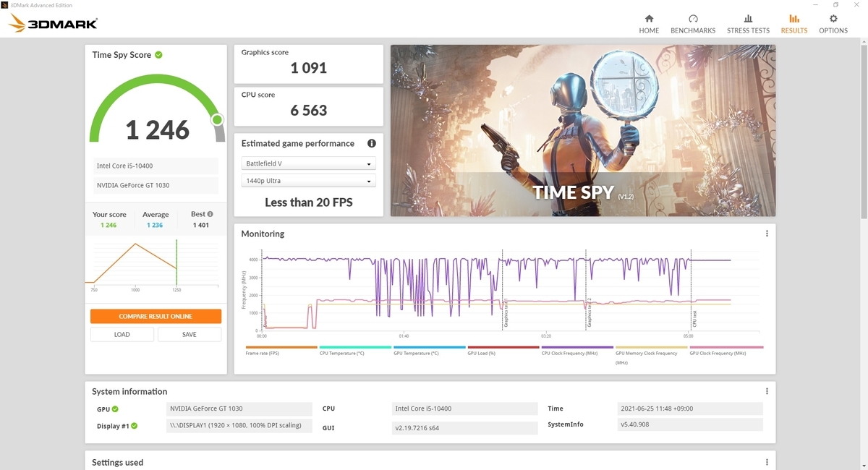The width and height of the screenshot is (868, 470).
Task: Click the LOAD button
Action: 122,334
